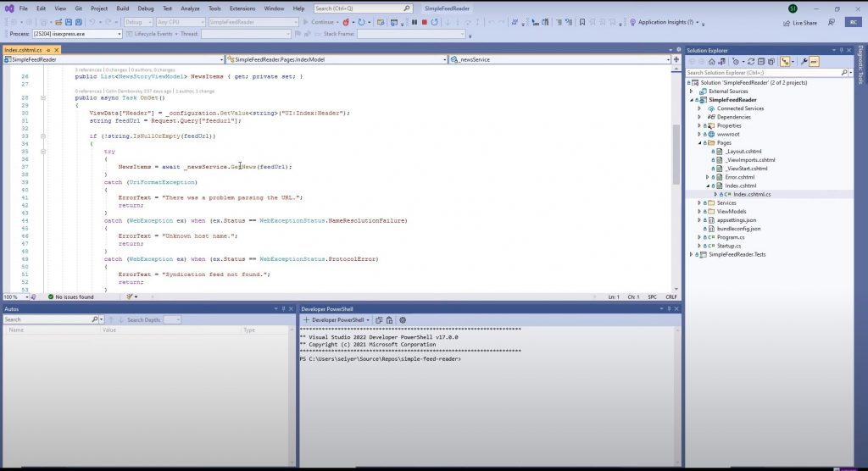Open the File menu

(23, 8)
